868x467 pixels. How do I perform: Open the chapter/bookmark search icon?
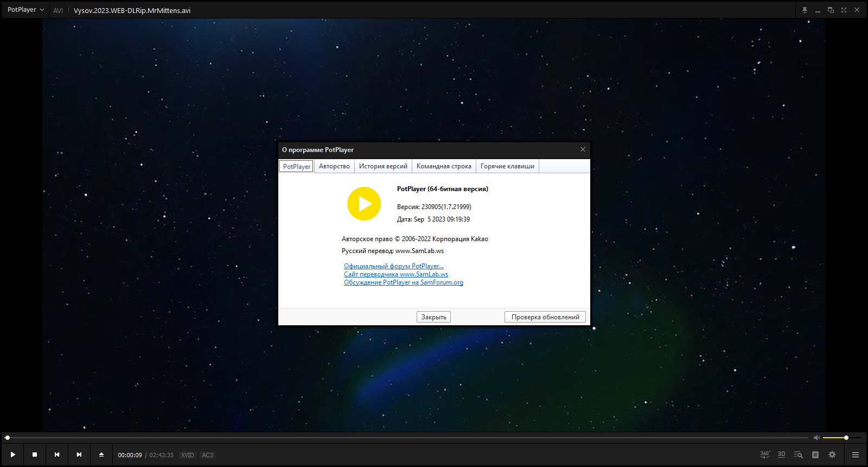pos(798,455)
